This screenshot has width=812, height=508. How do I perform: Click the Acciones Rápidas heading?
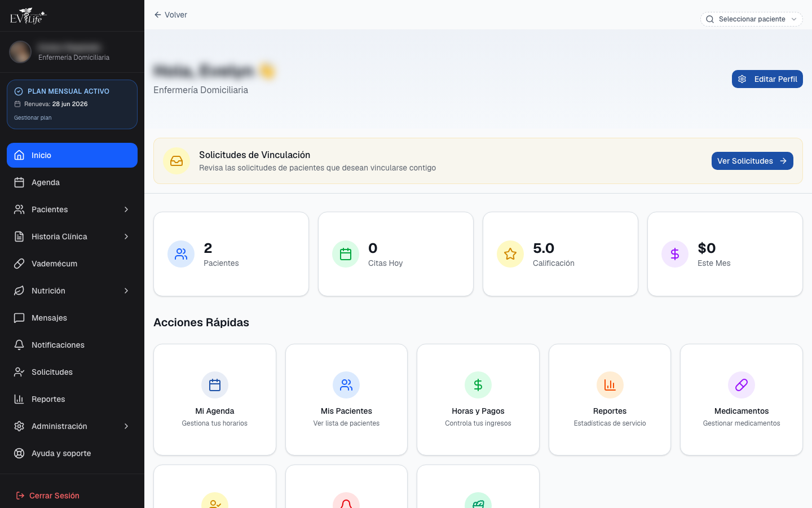pos(201,322)
